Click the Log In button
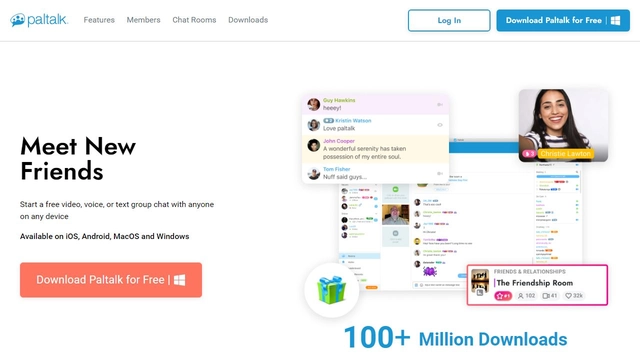The width and height of the screenshot is (640, 360). point(449,20)
